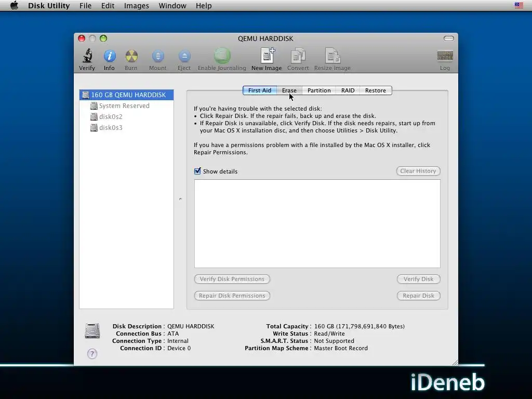Open the Edit menu
The image size is (532, 399).
coord(108,5)
